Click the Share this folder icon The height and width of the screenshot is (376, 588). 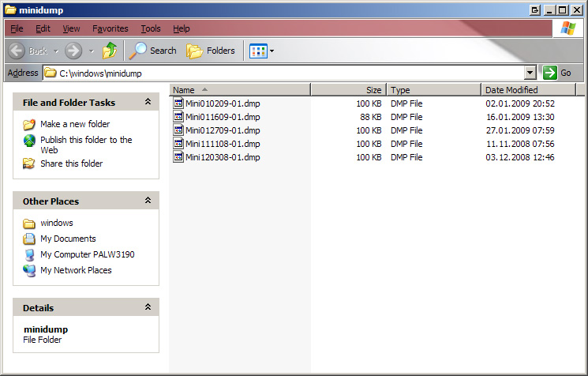[x=29, y=164]
